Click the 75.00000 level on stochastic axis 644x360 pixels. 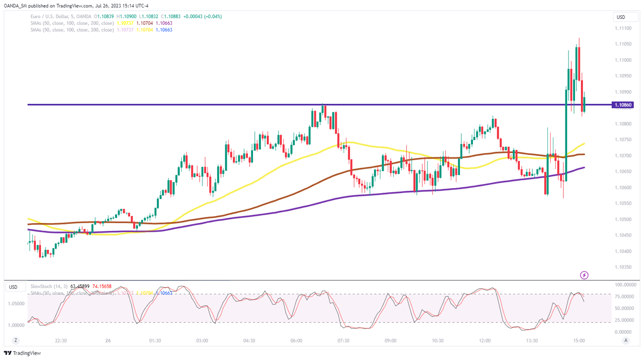point(623,297)
